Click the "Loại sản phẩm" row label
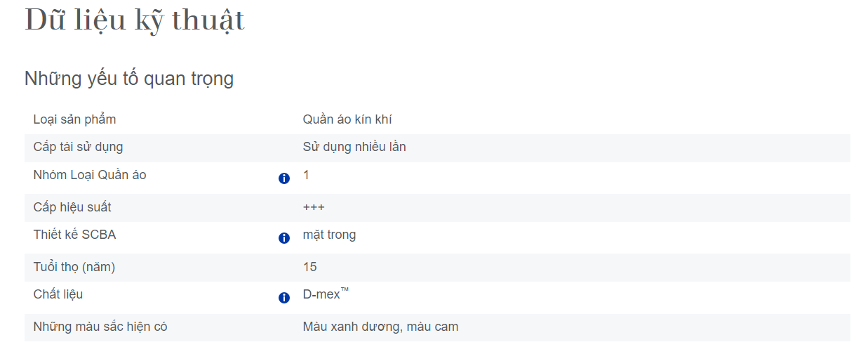 74,119
